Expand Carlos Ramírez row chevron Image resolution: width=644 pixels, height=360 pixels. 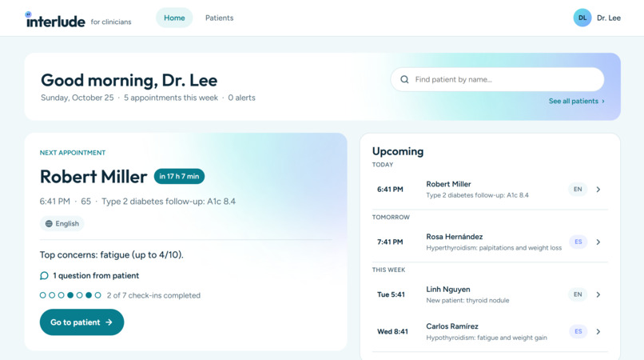click(598, 332)
